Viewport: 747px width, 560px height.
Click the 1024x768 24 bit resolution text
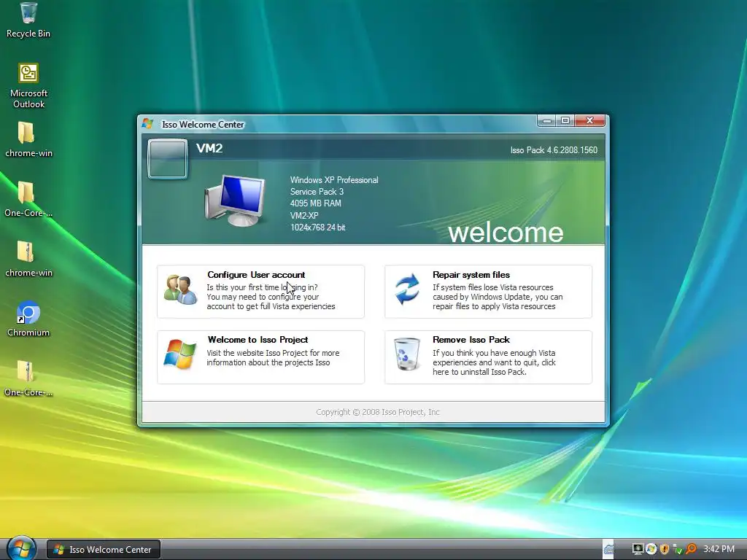click(x=318, y=227)
